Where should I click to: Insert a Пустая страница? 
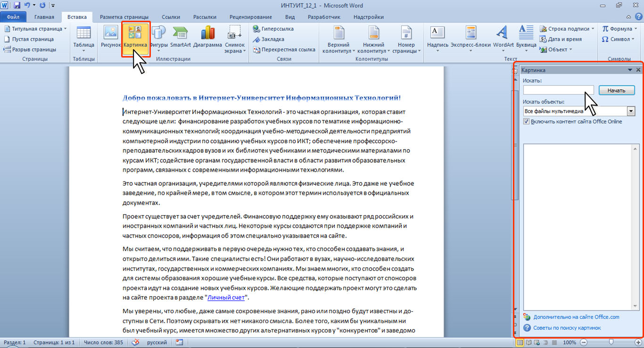click(29, 39)
